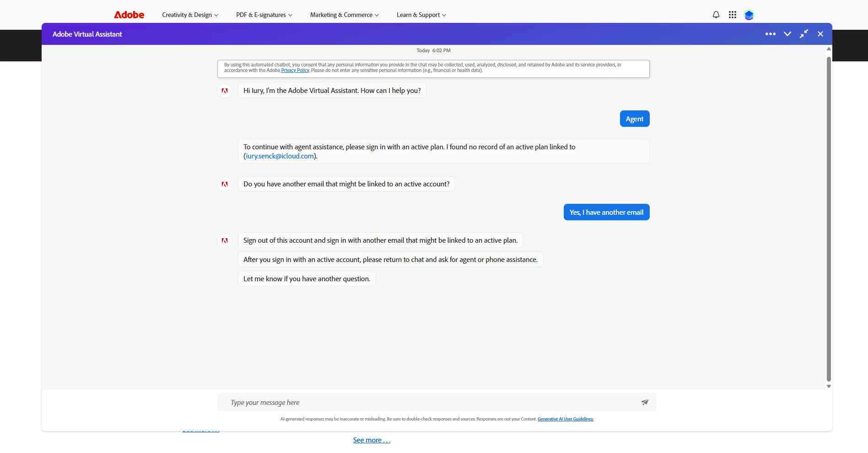The width and height of the screenshot is (868, 453).
Task: Click the chat scrollbar down arrow
Action: 829,387
